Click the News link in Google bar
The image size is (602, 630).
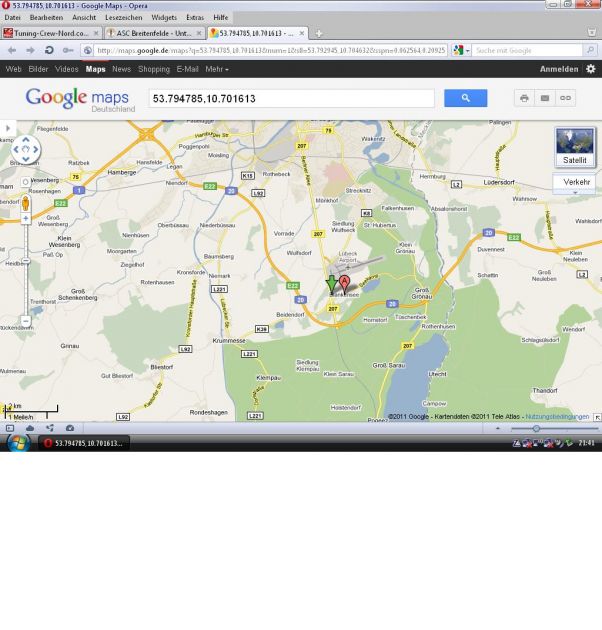point(121,69)
